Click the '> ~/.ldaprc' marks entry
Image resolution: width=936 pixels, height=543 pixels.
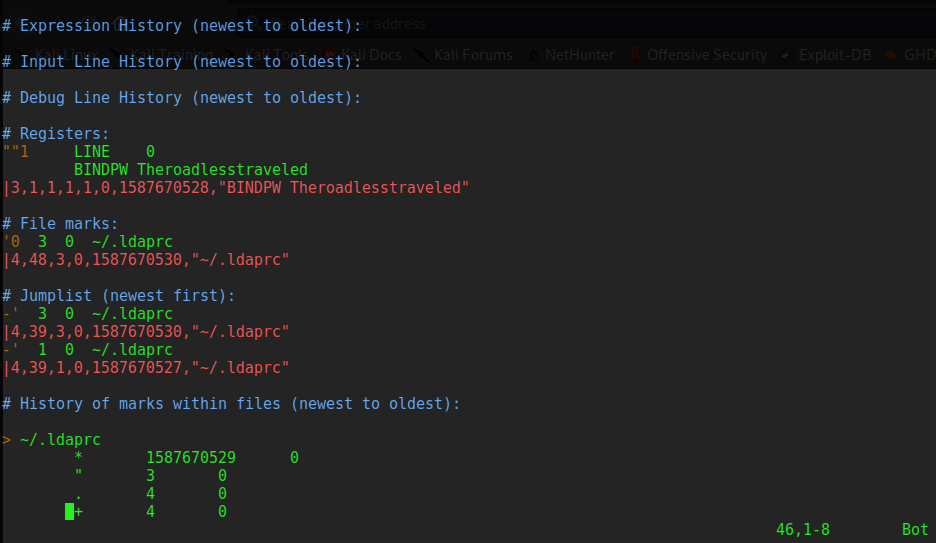click(52, 440)
